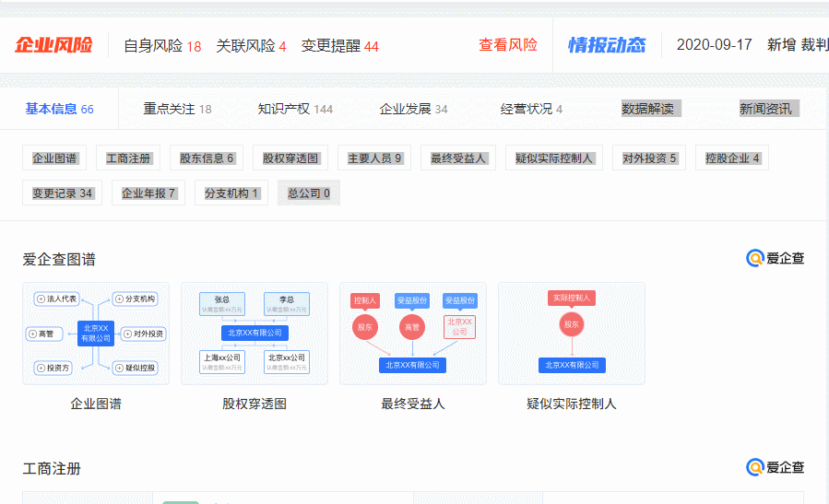The width and height of the screenshot is (829, 504).
Task: Open the 企业发展 tab
Action: 413,109
